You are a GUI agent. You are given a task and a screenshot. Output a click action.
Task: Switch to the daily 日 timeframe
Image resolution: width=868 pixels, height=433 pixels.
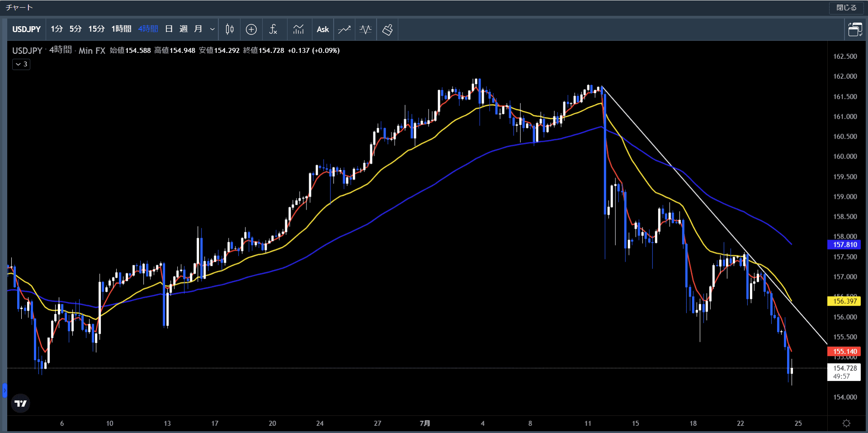click(169, 29)
